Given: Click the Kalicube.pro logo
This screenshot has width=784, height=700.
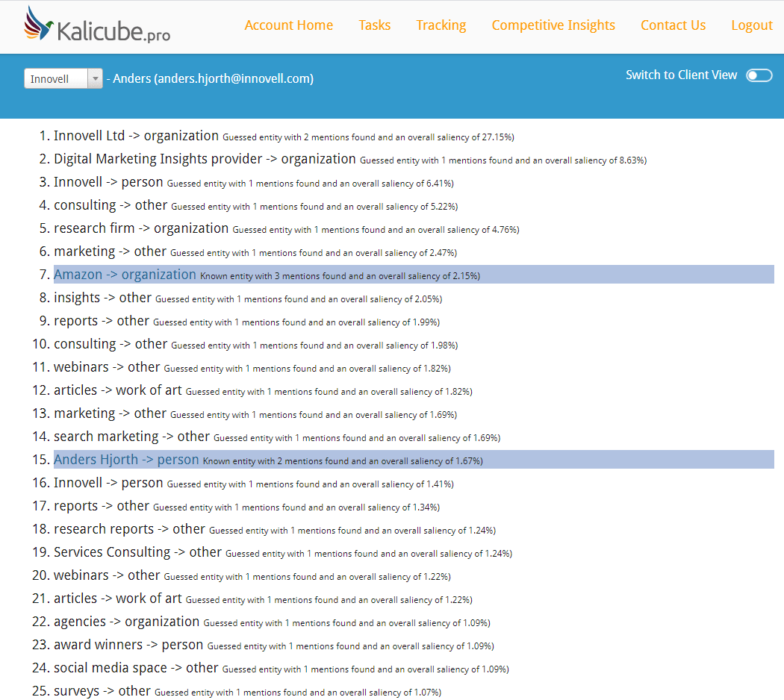Looking at the screenshot, I should coord(97,25).
